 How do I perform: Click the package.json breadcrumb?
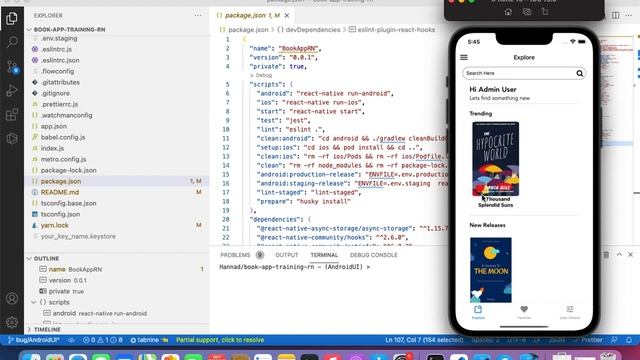[x=248, y=30]
